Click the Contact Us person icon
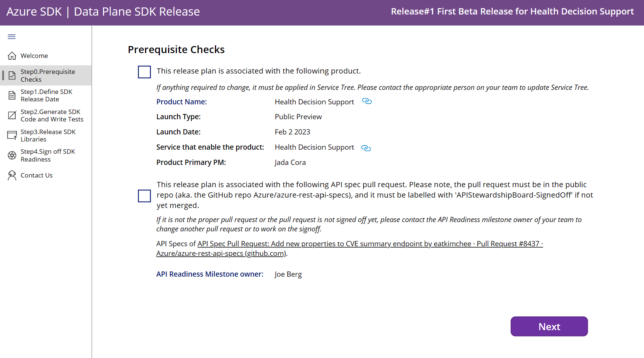 pyautogui.click(x=12, y=175)
